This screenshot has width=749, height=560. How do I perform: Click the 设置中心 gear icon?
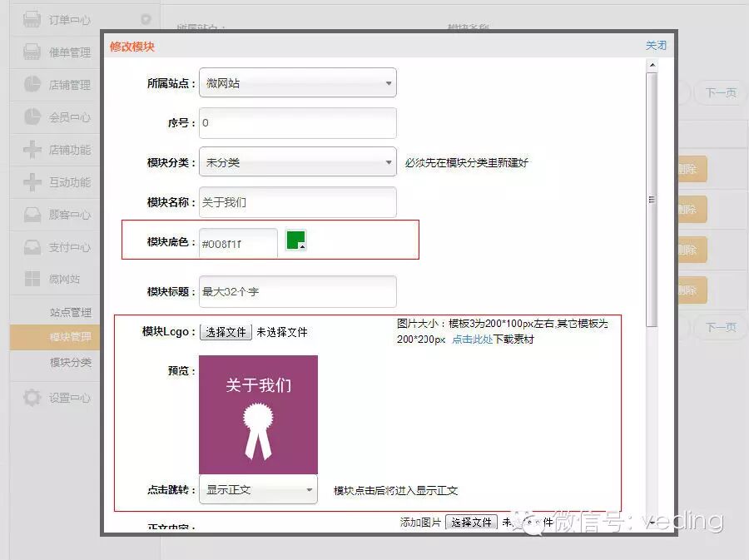tap(32, 397)
